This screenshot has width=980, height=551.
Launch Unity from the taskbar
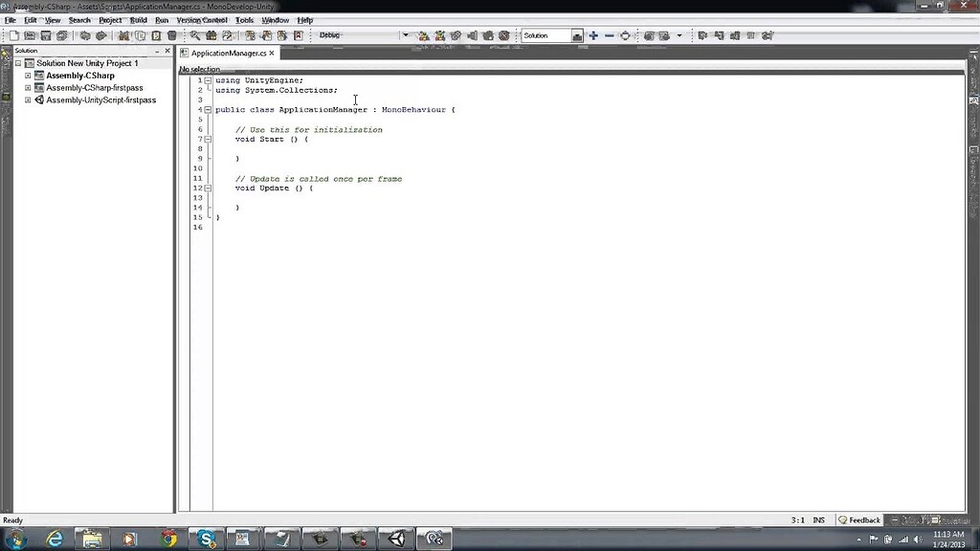coord(395,539)
